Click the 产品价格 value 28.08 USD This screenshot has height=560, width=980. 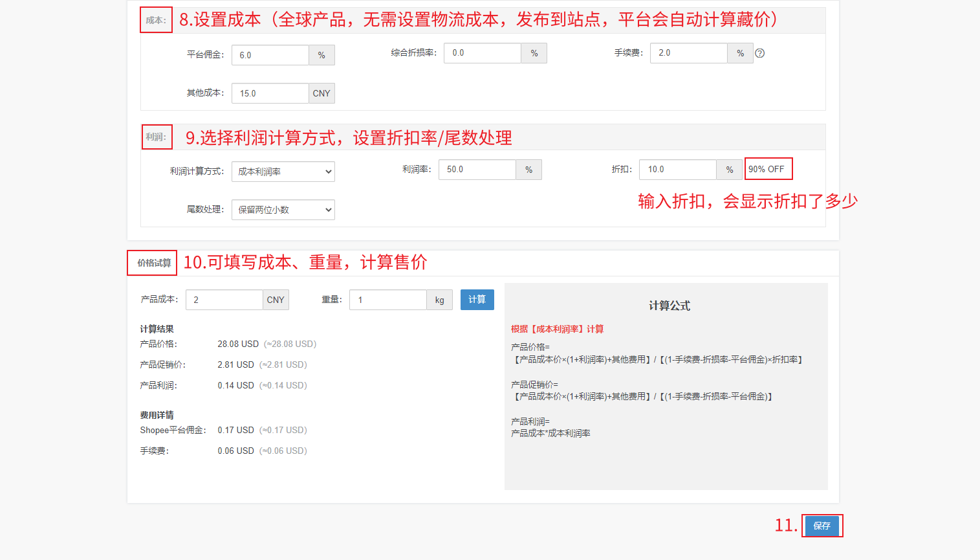238,344
